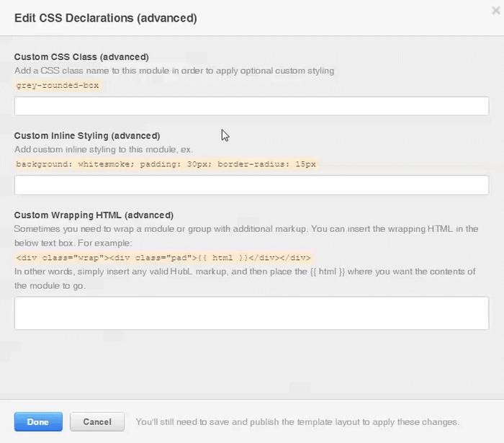Click the div class="wrap" example code

163,258
